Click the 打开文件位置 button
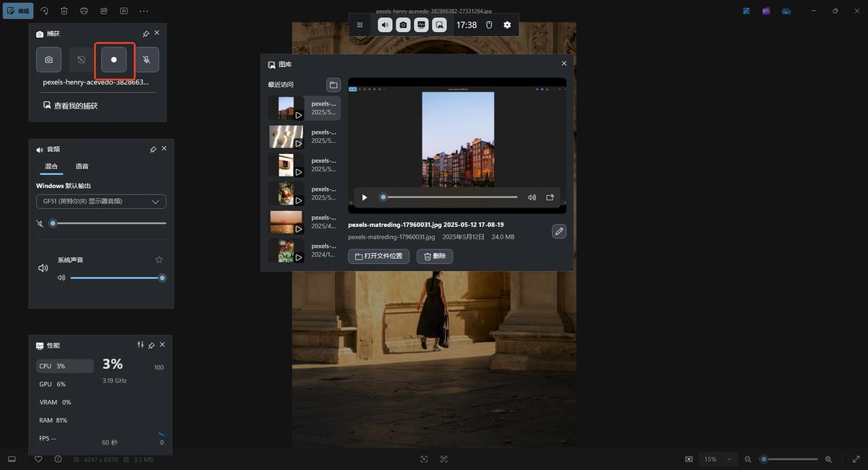Image resolution: width=868 pixels, height=470 pixels. coord(379,256)
